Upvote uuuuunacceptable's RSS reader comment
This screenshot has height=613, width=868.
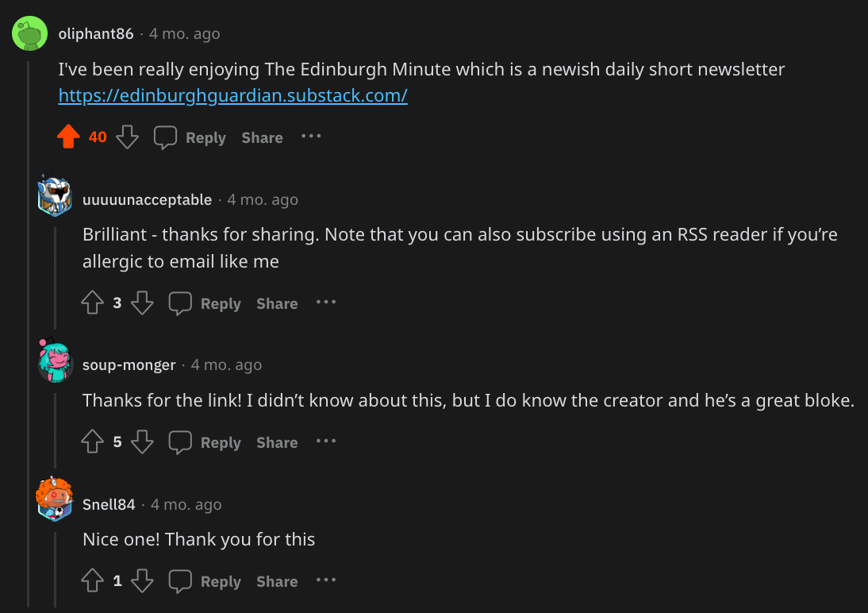pyautogui.click(x=94, y=303)
